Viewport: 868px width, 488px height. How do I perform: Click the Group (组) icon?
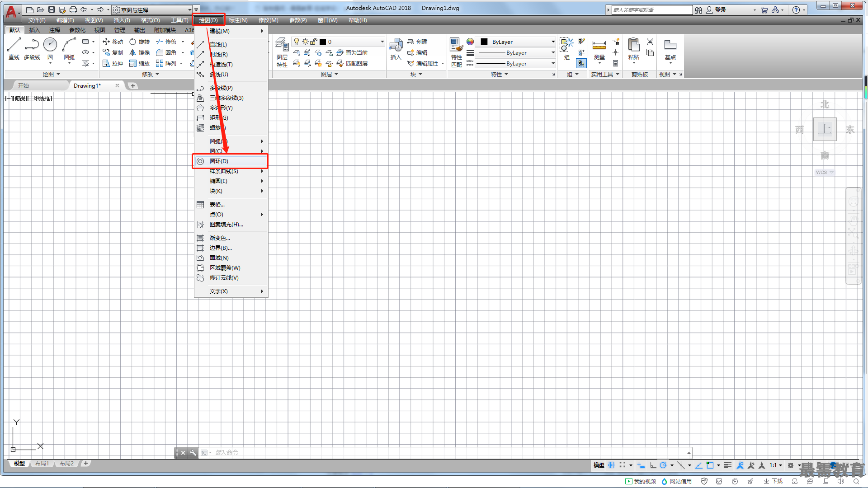pyautogui.click(x=567, y=49)
